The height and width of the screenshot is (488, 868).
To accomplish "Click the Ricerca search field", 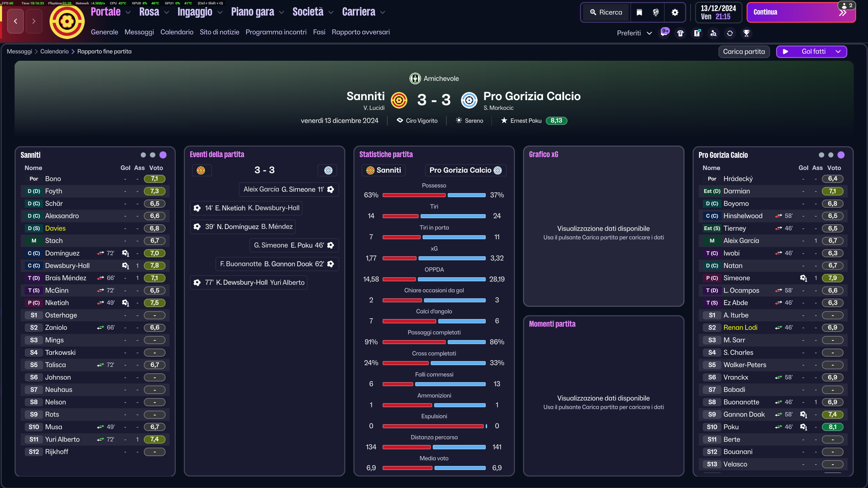I will [606, 13].
